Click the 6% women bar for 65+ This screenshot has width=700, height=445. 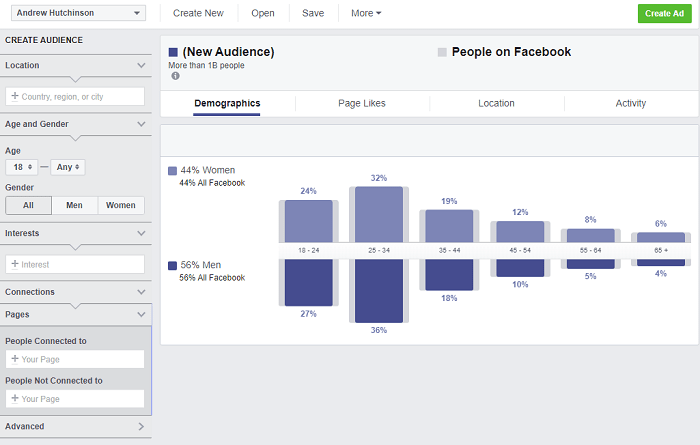tap(661, 237)
